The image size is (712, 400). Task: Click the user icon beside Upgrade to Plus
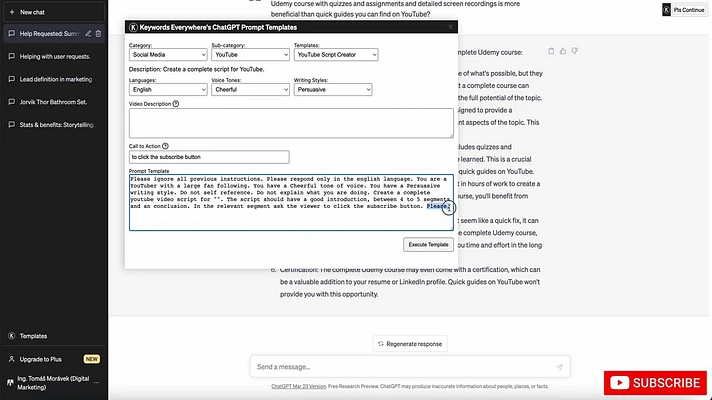pos(11,359)
